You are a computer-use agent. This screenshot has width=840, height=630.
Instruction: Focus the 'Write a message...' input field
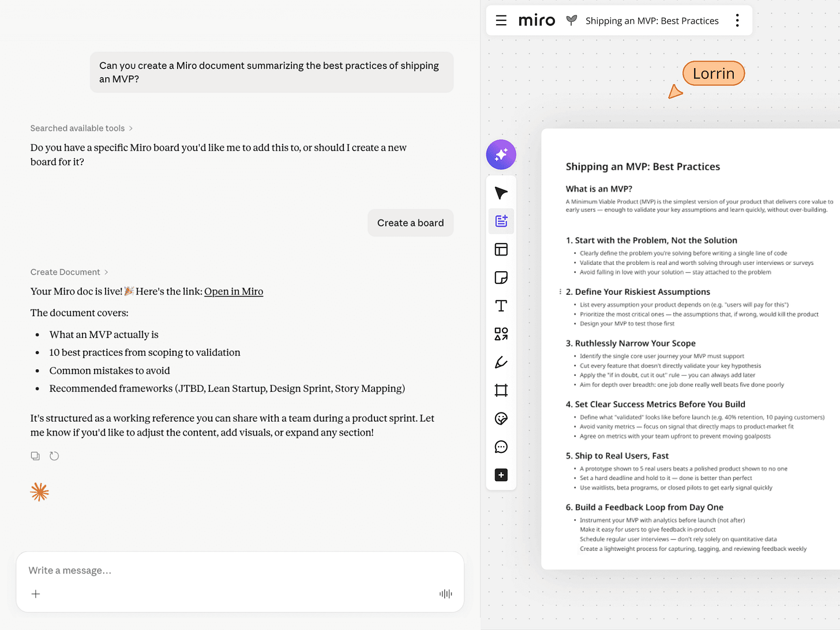pos(240,571)
